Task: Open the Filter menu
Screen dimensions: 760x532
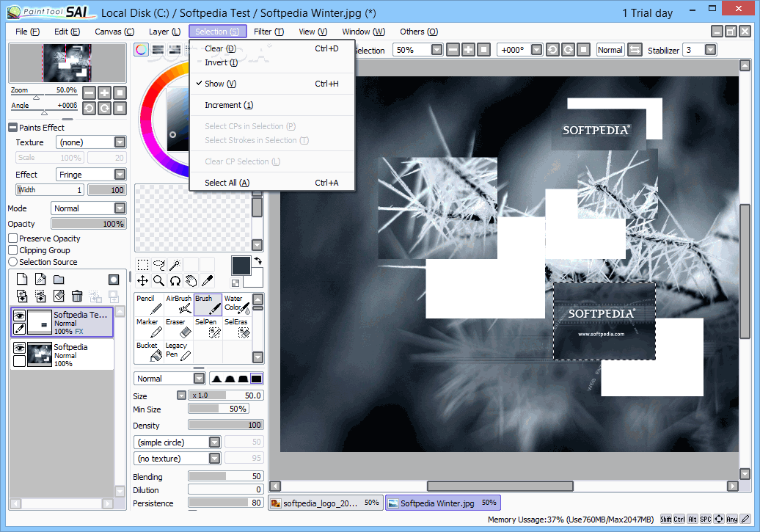Action: pyautogui.click(x=268, y=32)
